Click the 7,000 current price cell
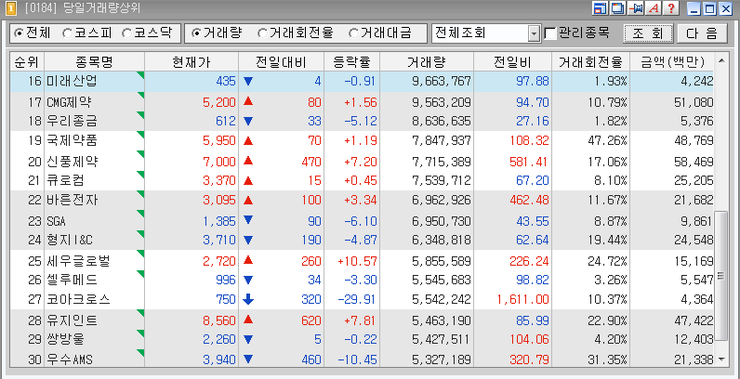The width and height of the screenshot is (740, 379). click(x=219, y=162)
